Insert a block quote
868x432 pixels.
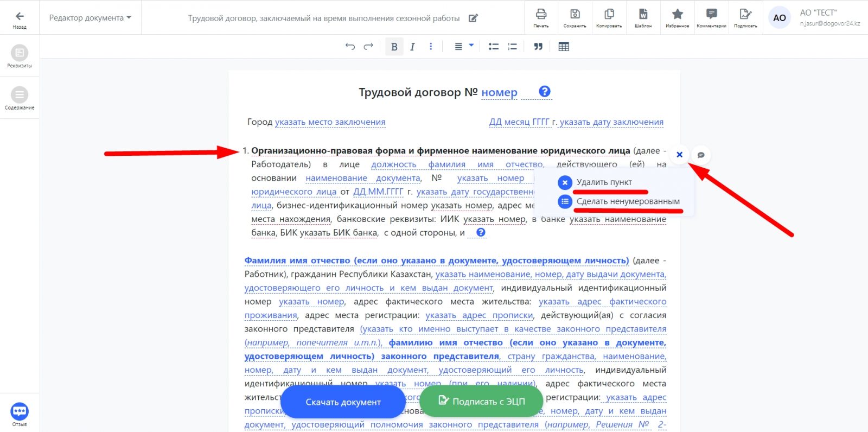coord(538,47)
